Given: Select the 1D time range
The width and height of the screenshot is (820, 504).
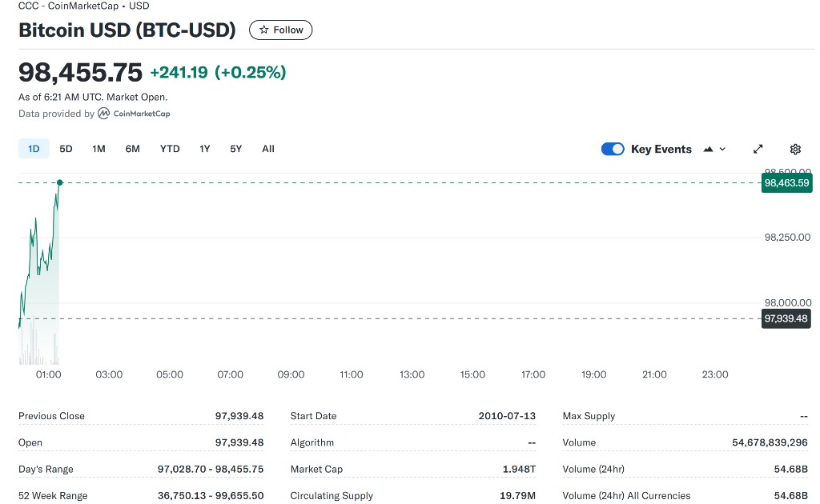Looking at the screenshot, I should click(34, 149).
